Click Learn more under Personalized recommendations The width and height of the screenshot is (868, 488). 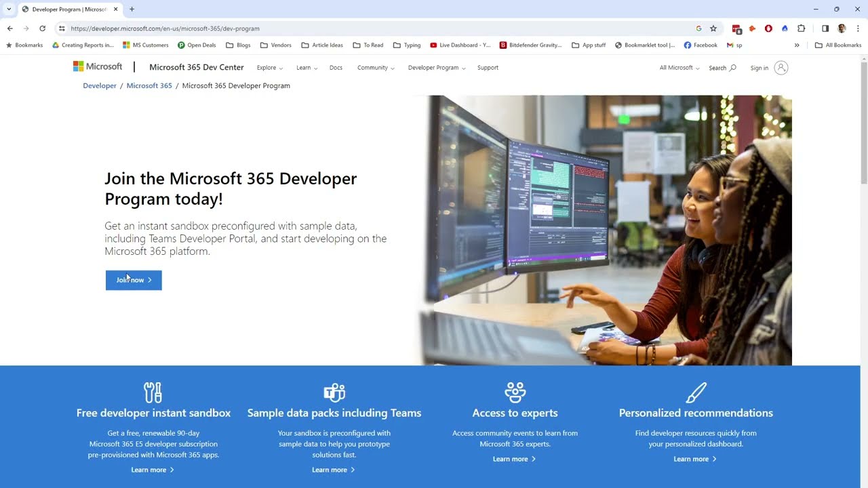pyautogui.click(x=695, y=459)
